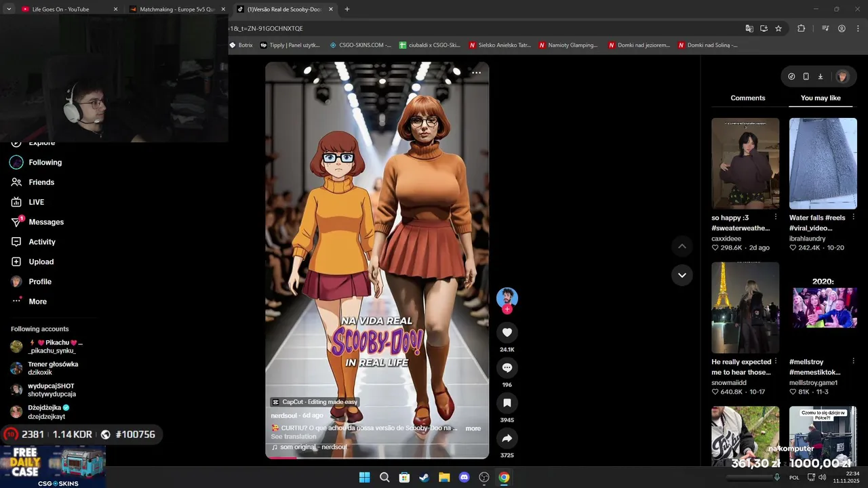Open comments via the speech bubble icon

507,367
